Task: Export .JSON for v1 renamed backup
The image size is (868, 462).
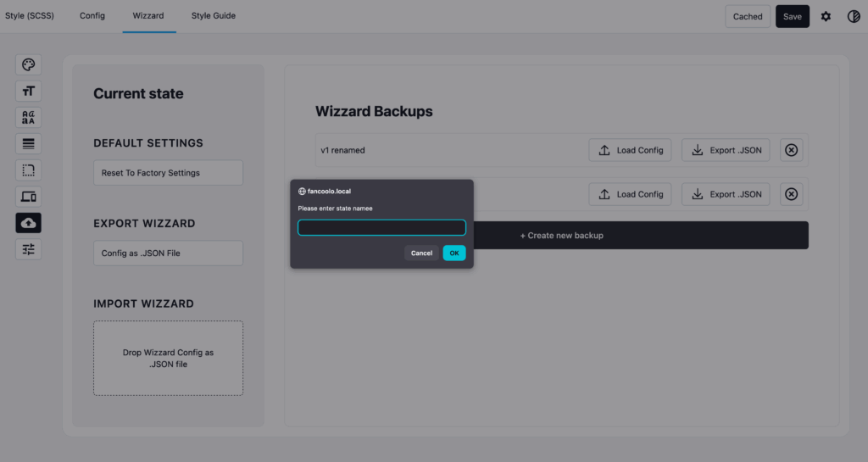Action: click(x=726, y=150)
